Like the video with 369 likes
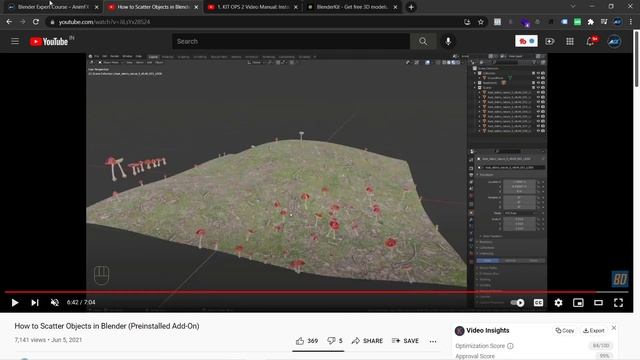 tap(307, 340)
